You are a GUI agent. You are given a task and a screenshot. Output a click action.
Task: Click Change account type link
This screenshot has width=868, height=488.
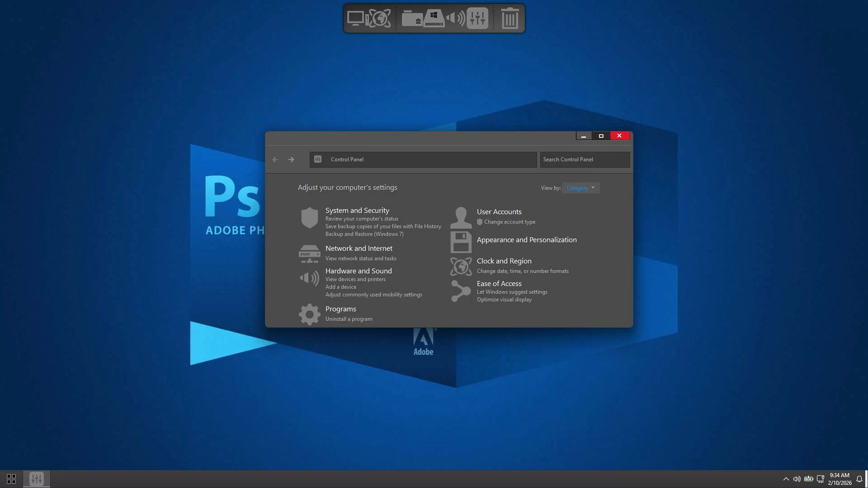(x=509, y=222)
